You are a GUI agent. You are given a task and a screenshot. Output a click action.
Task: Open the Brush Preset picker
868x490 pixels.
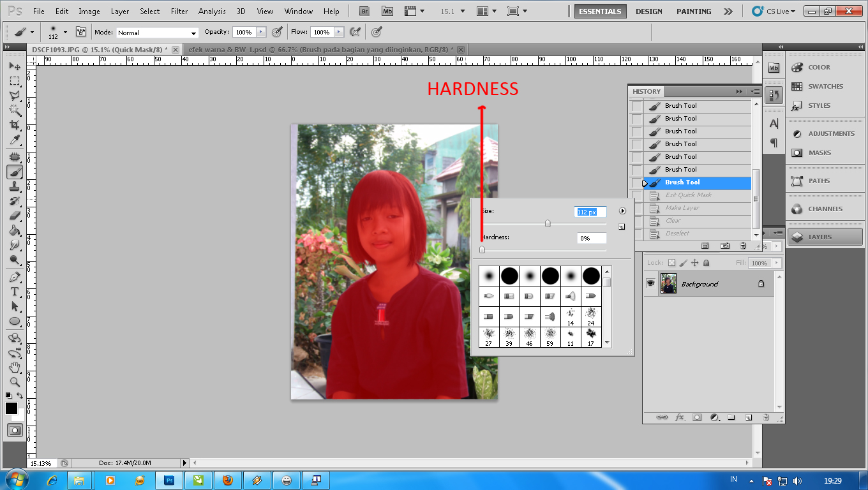tap(56, 32)
